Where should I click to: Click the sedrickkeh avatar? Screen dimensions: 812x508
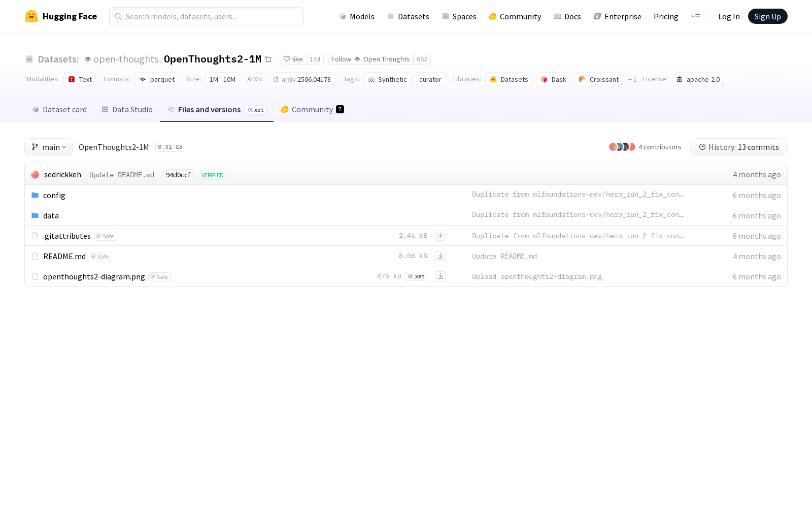35,175
